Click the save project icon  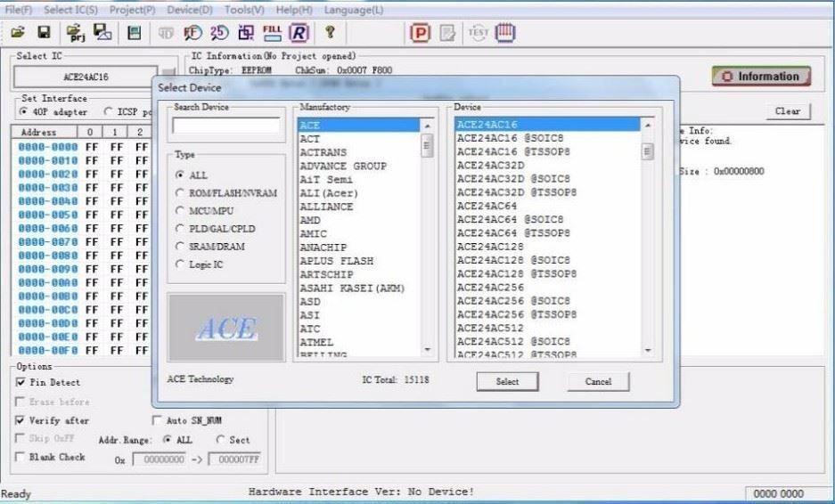[x=102, y=33]
